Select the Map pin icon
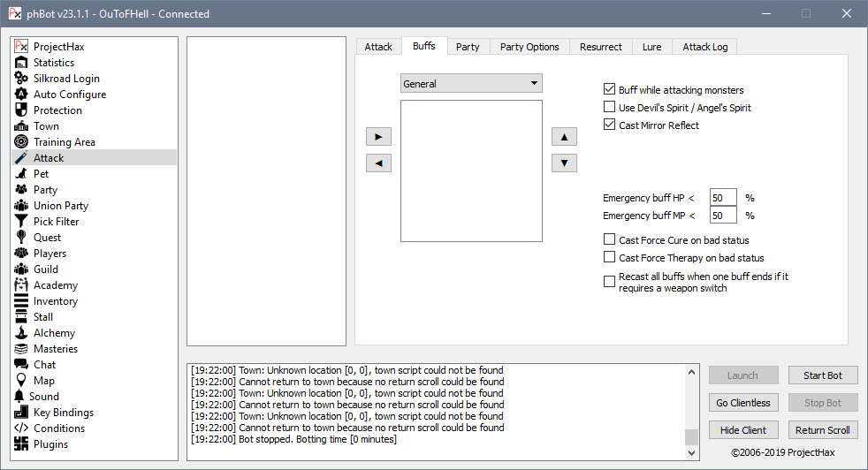Viewport: 868px width, 470px height. pos(21,381)
